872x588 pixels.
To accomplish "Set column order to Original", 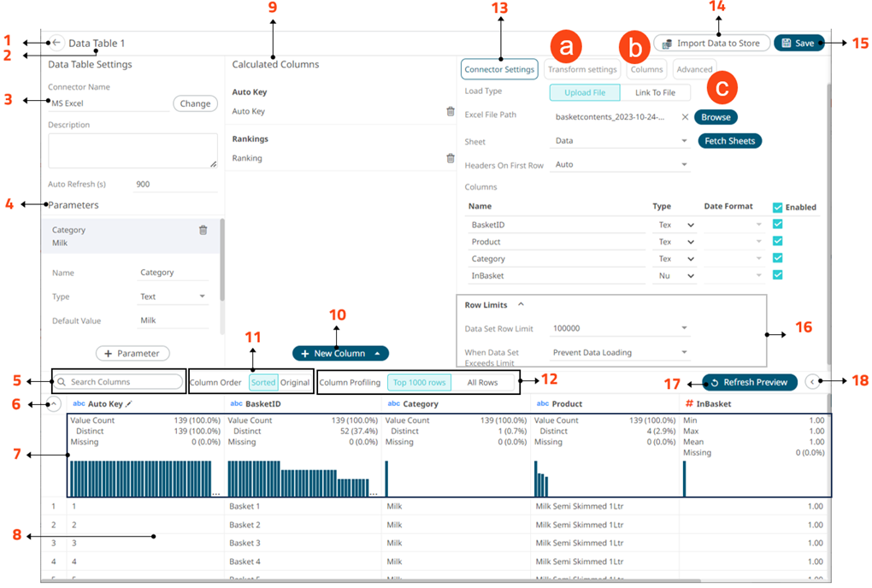I will pos(295,382).
